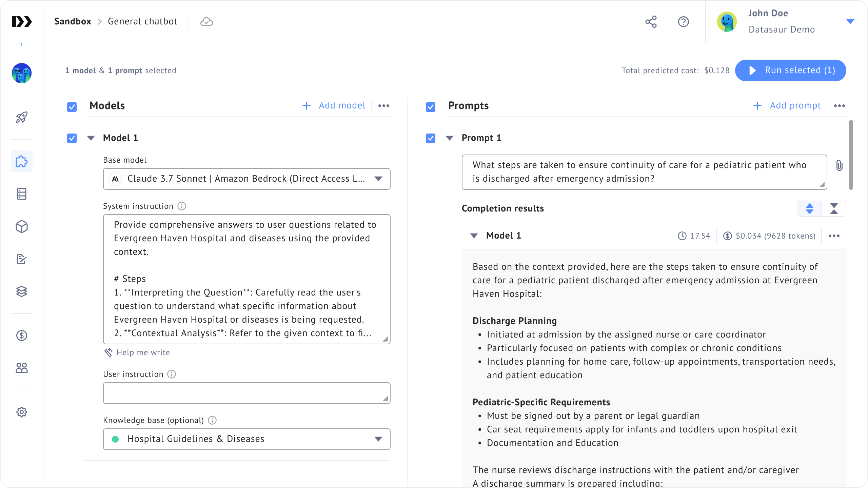Screen dimensions: 868x488
Task: Click the User instruction text field
Action: [x=246, y=393]
